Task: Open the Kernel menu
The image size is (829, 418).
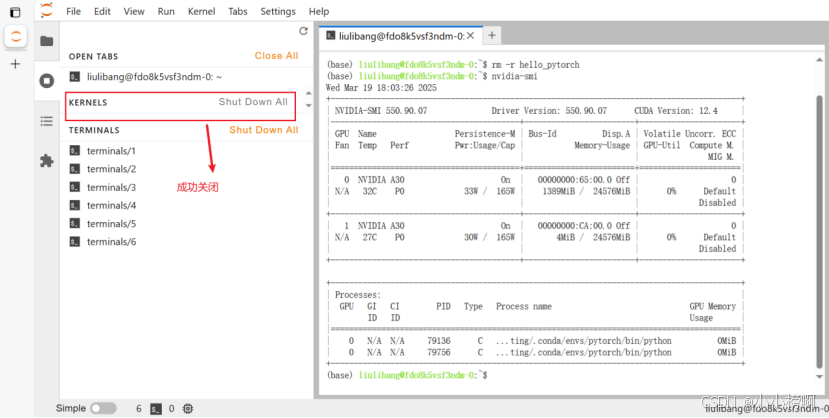Action: [201, 11]
